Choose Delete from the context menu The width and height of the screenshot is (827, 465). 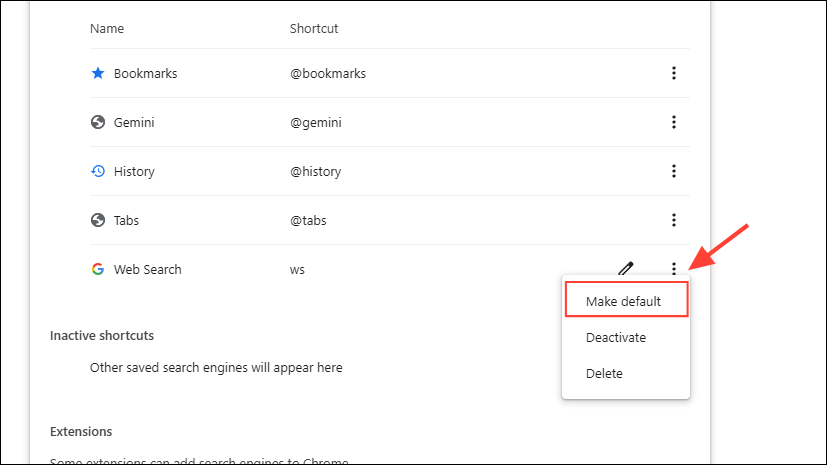604,373
